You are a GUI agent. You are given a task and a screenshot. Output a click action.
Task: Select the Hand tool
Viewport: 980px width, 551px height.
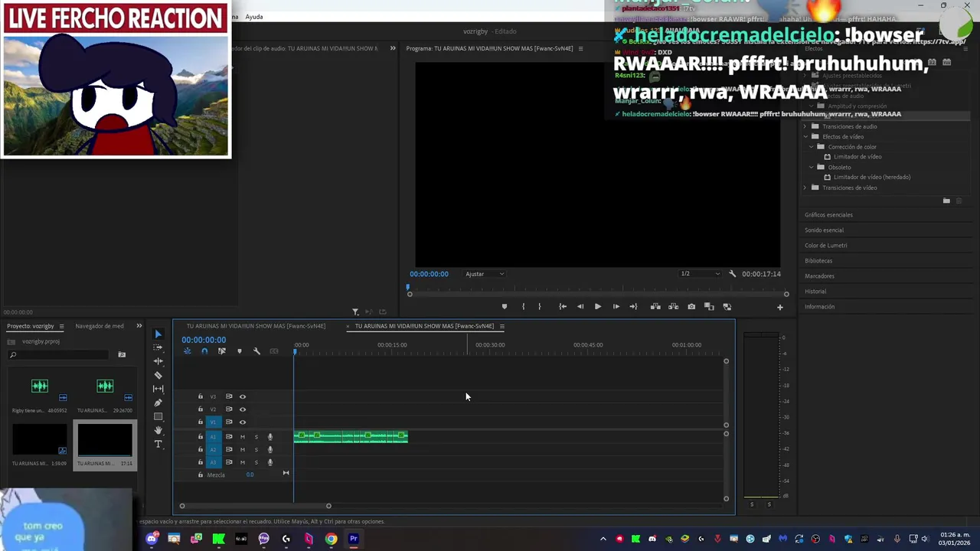(x=158, y=430)
